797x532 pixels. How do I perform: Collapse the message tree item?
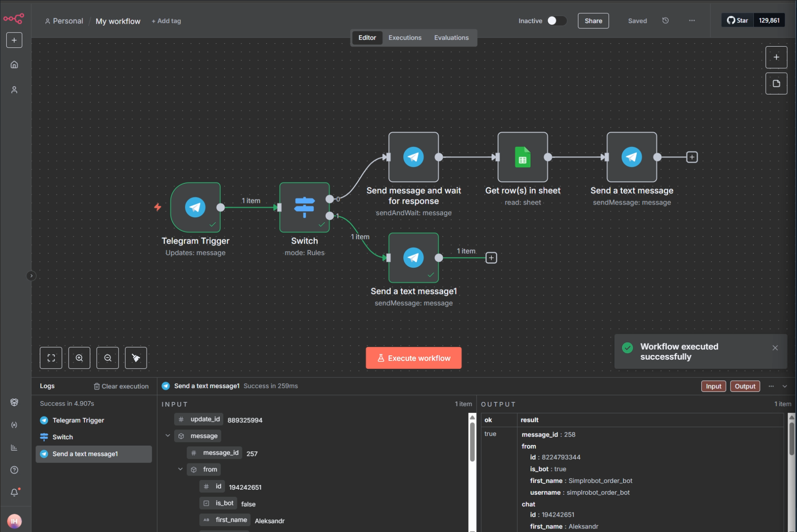coord(168,436)
